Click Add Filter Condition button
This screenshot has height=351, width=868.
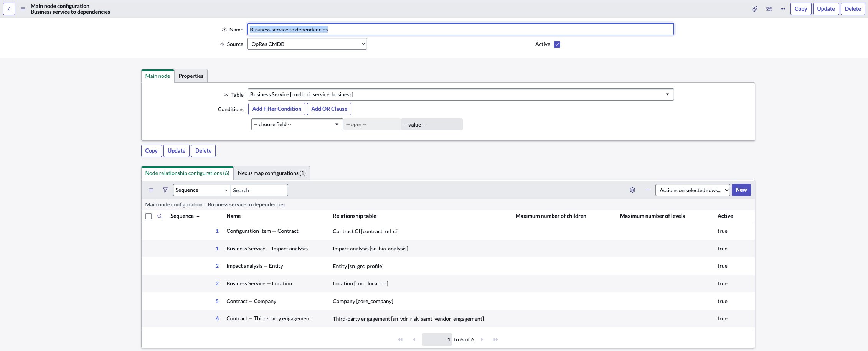click(277, 109)
